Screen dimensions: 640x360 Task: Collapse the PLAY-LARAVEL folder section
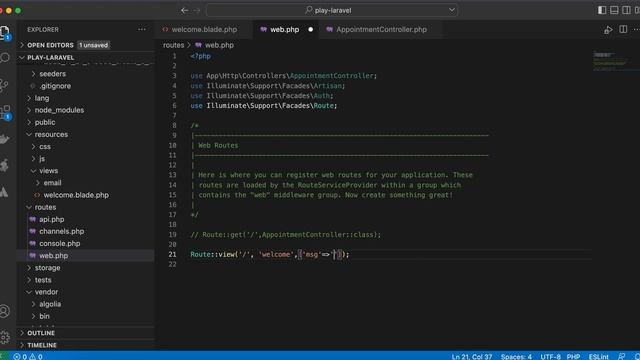(x=85, y=58)
